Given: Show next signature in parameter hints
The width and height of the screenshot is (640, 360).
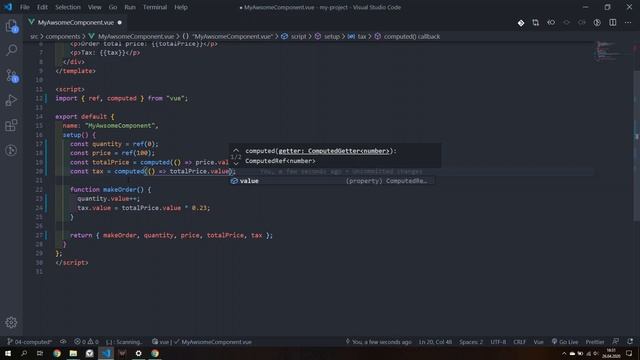Looking at the screenshot, I should pyautogui.click(x=236, y=163).
